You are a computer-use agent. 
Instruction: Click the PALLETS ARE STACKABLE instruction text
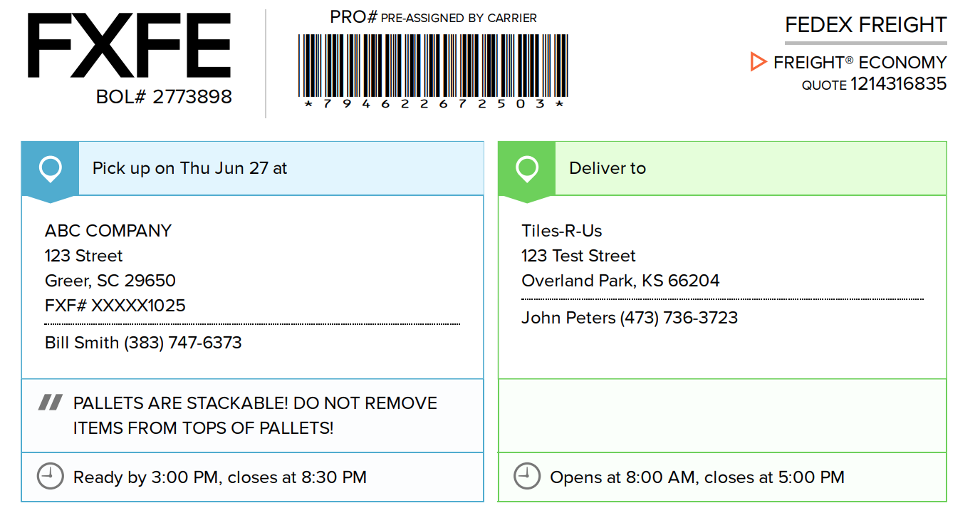click(x=255, y=415)
